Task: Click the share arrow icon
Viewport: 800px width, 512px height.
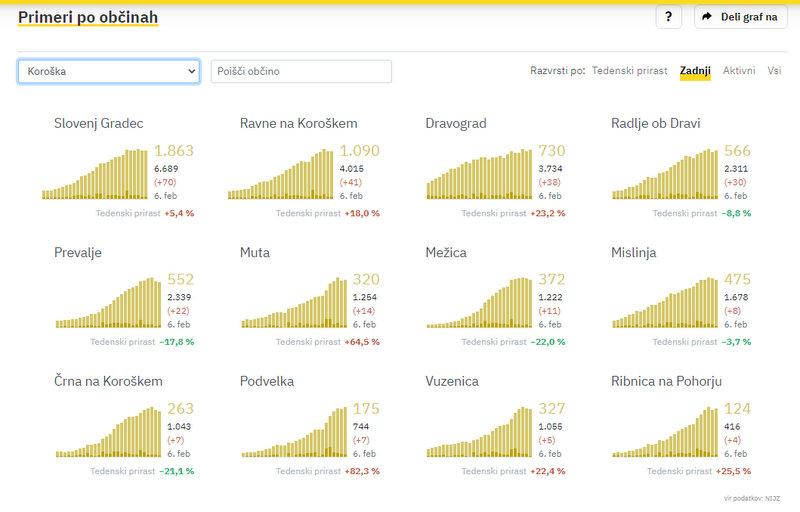Action: [707, 17]
